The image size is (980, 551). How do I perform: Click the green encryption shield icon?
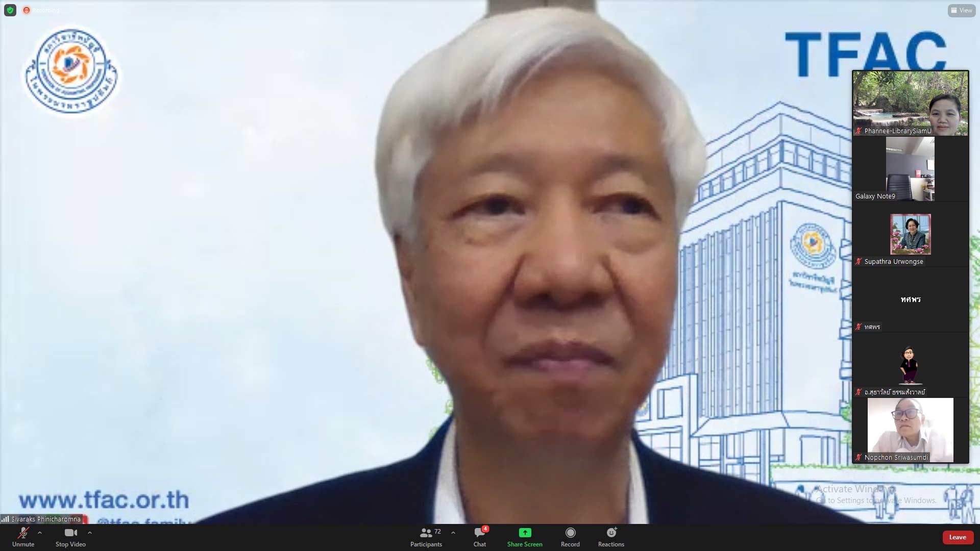[10, 10]
